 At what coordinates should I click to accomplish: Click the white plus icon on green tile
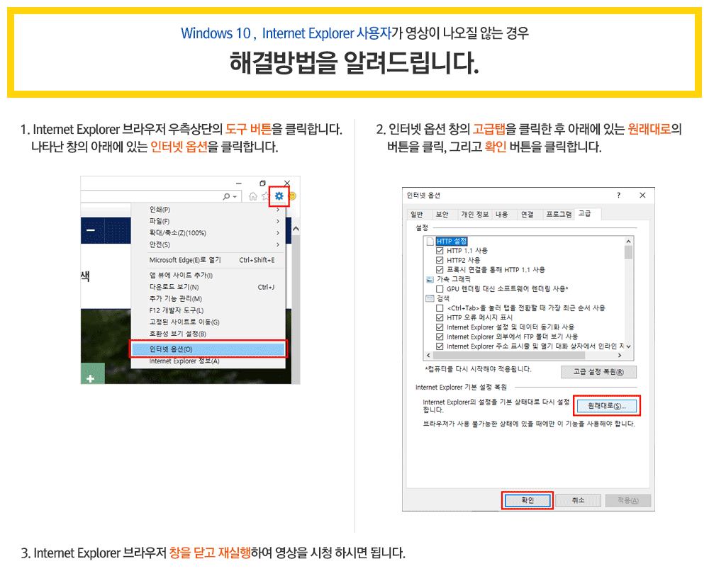(x=91, y=379)
